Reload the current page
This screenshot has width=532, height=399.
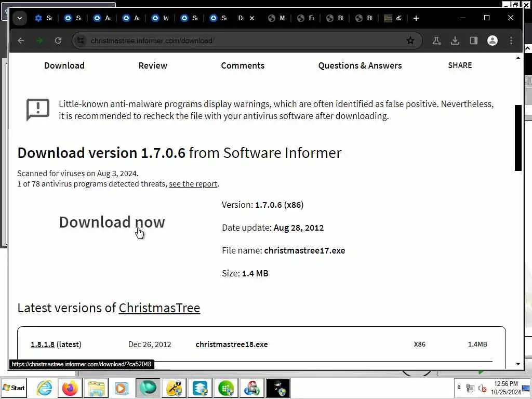(x=58, y=41)
